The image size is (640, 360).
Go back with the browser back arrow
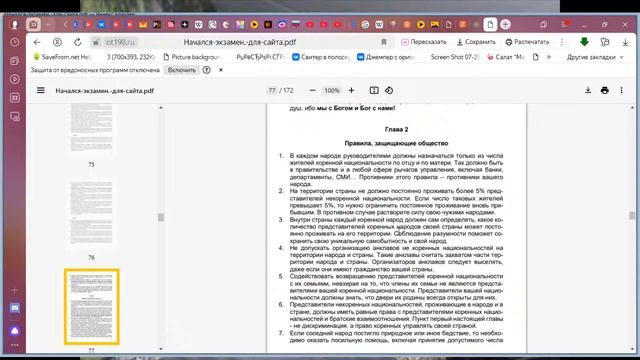coord(37,42)
